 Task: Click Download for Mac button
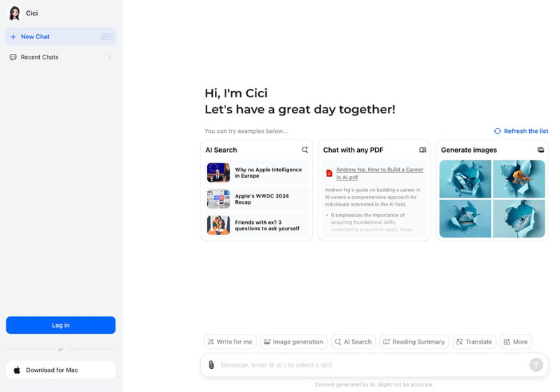[x=60, y=370]
